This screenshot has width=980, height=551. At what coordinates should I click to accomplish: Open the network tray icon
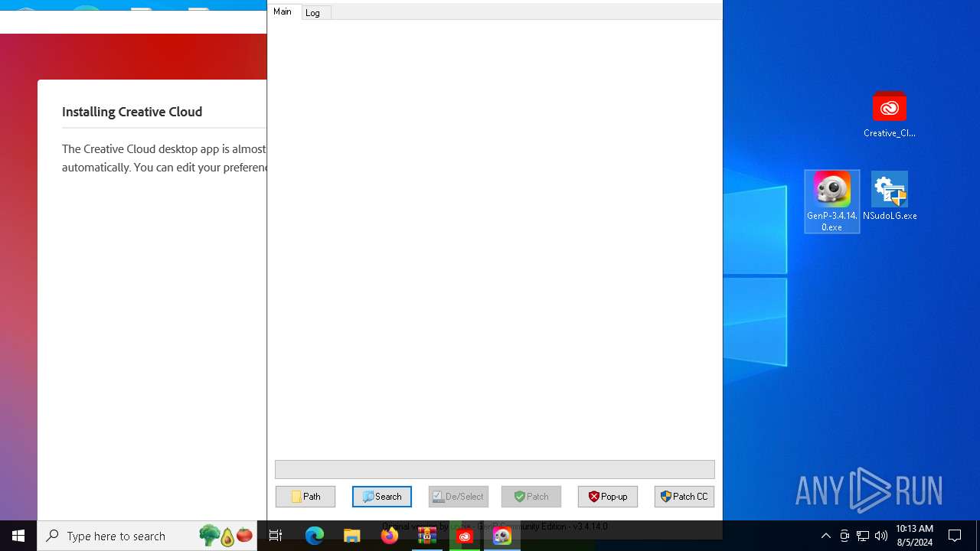[863, 536]
